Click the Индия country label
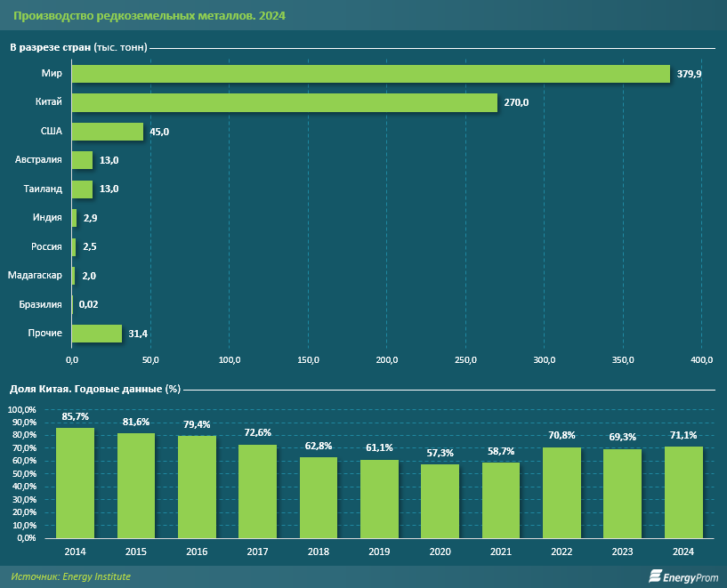 (x=47, y=218)
